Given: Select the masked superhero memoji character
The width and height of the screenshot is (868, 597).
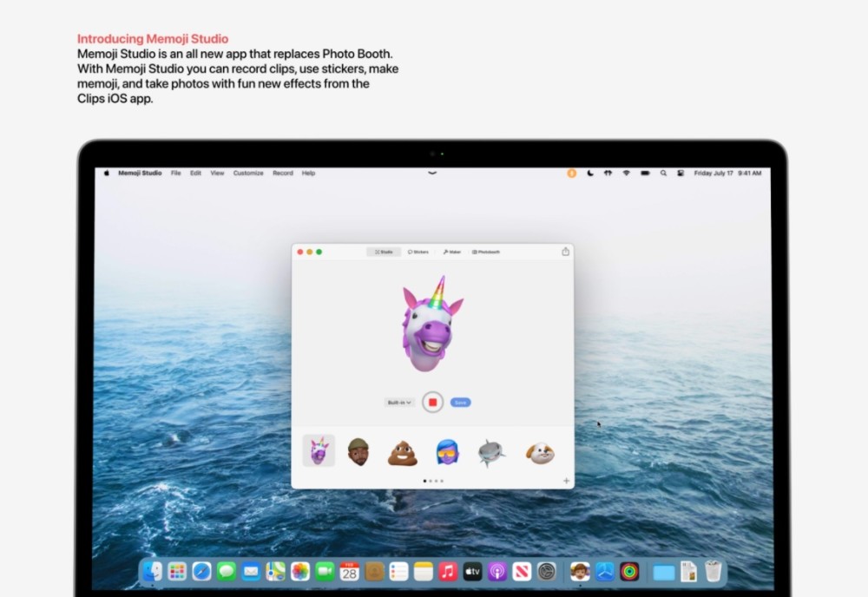Looking at the screenshot, I should [447, 449].
